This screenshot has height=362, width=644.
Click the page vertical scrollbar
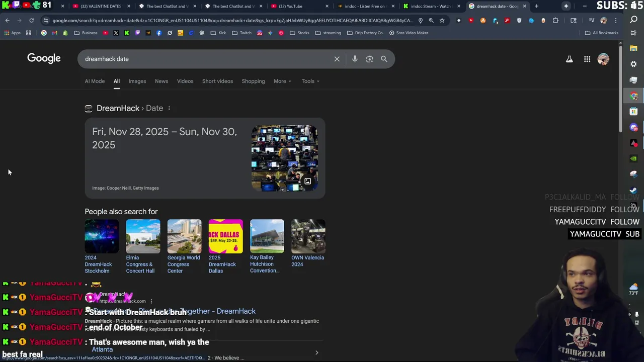click(x=621, y=88)
